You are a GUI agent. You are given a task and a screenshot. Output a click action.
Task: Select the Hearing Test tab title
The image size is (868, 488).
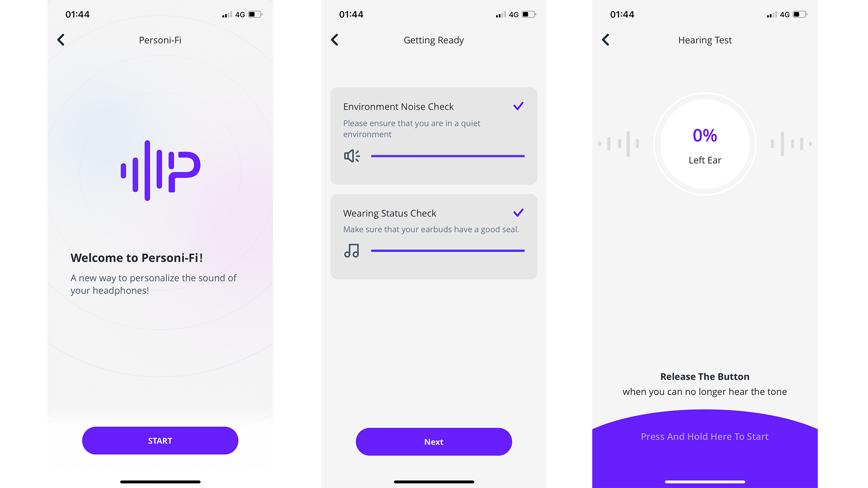point(705,40)
